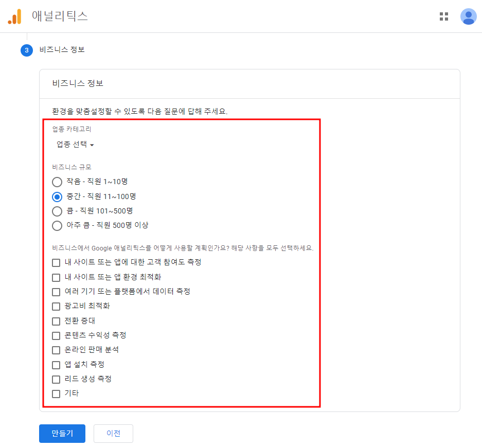
Task: Check 여러 기기 또는 플랫폼에서 데이터 측정
Action: [x=56, y=292]
